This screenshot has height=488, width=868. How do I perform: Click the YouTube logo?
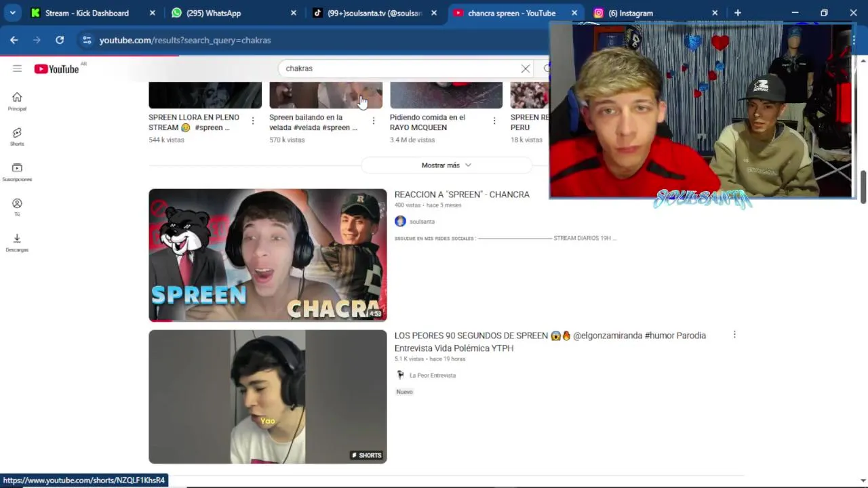click(57, 68)
